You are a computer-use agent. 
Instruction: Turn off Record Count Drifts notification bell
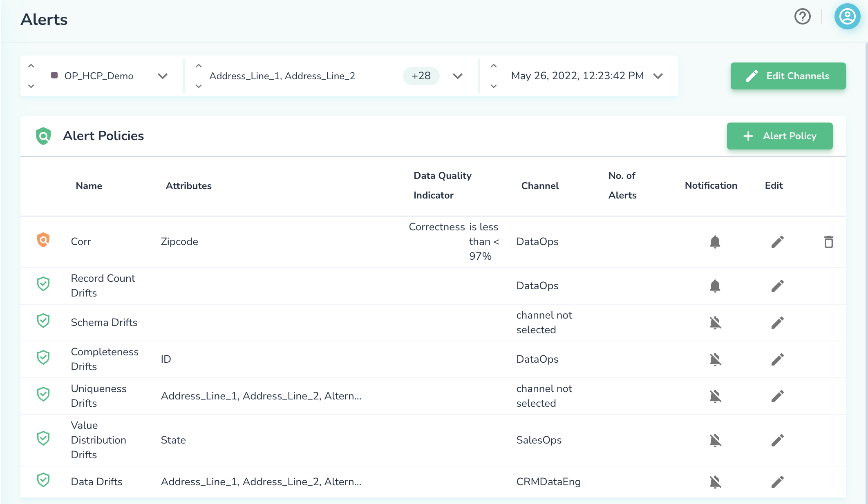pyautogui.click(x=715, y=286)
